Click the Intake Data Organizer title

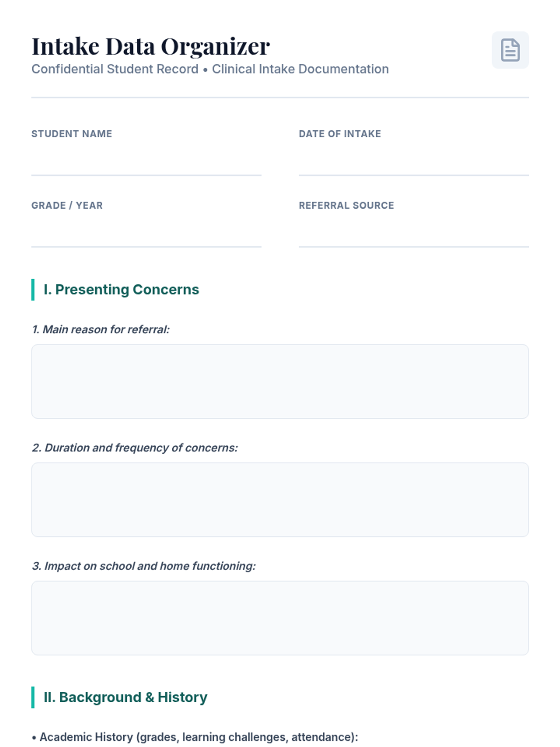tap(151, 46)
